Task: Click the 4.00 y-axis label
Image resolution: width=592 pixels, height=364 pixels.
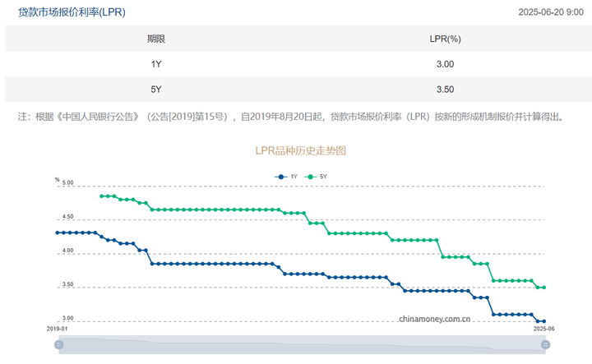Action: (x=67, y=251)
